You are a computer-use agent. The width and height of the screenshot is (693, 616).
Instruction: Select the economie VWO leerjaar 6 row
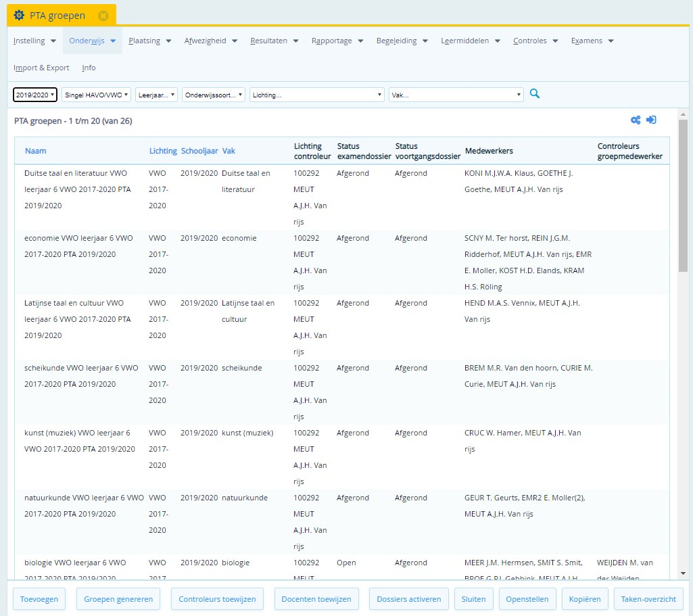(x=341, y=262)
